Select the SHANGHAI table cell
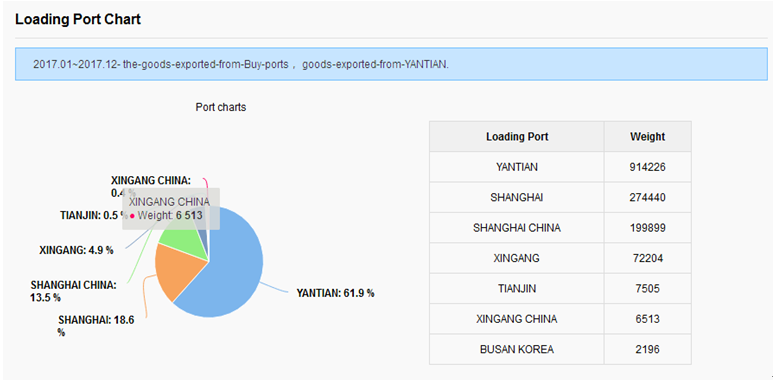Image resolution: width=773 pixels, height=386 pixels. tap(517, 198)
